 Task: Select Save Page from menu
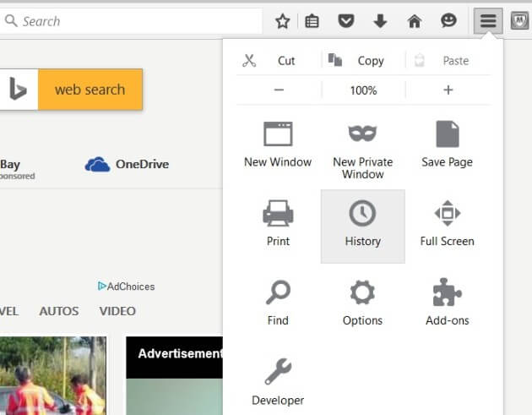point(447,144)
